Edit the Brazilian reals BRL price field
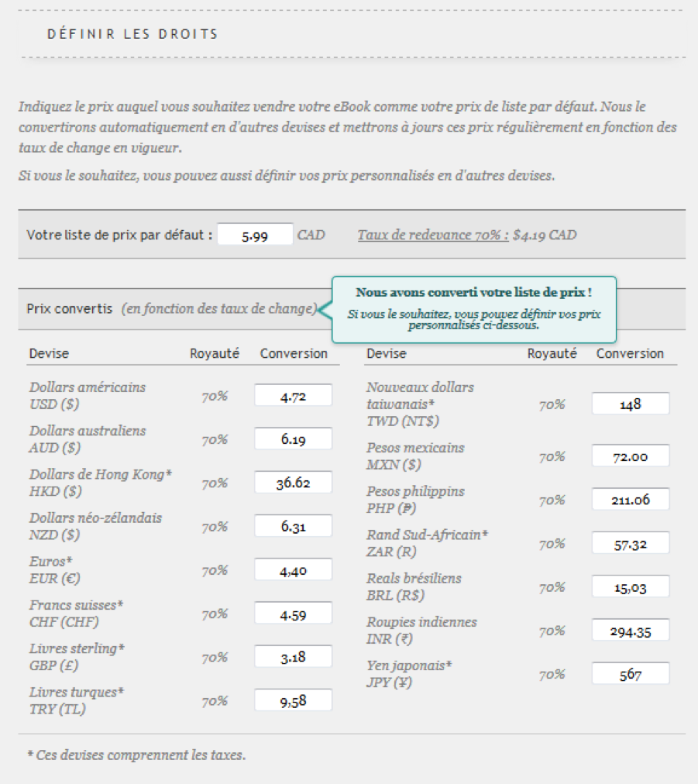 (631, 587)
